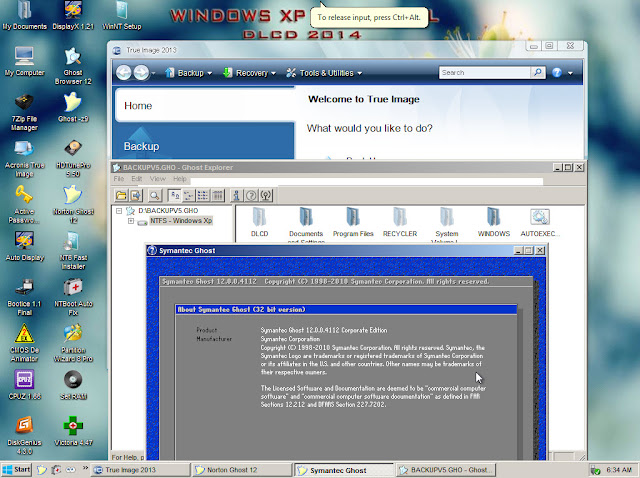640x478 pixels.
Task: Click the clock showing 6:34 AM
Action: tap(619, 470)
